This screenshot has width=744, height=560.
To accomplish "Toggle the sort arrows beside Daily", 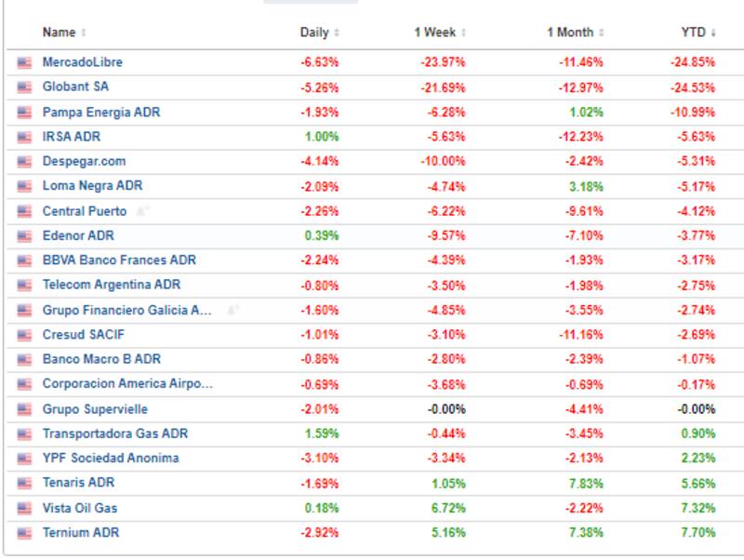I will point(337,33).
